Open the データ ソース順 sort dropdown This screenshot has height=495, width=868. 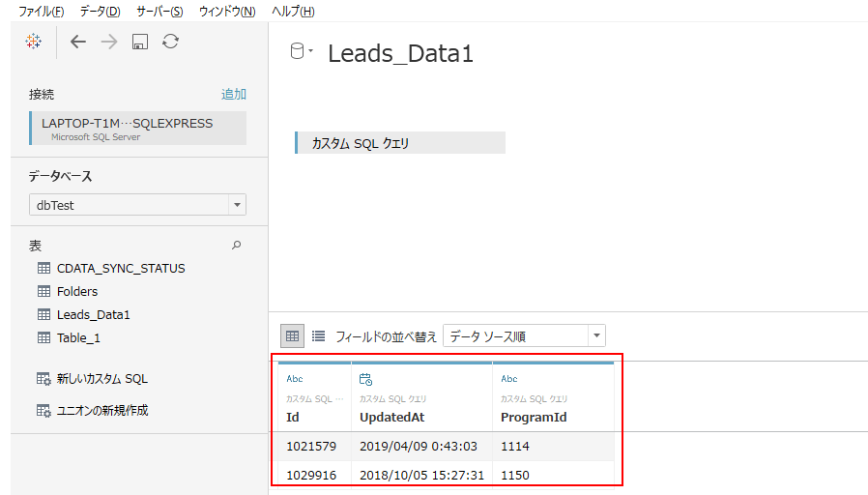[596, 336]
